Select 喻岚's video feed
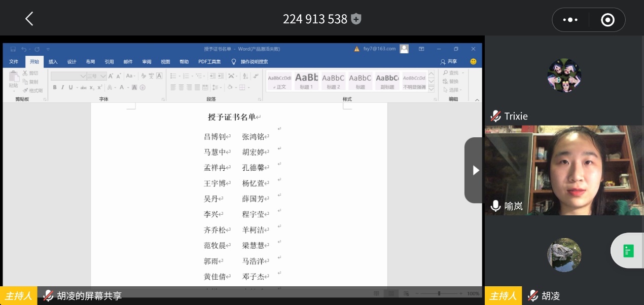 coord(564,170)
